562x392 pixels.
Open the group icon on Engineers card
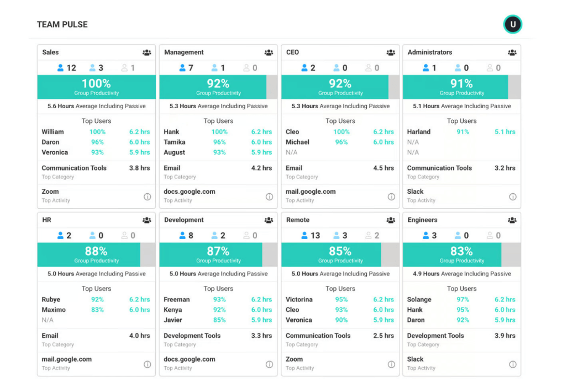point(512,220)
